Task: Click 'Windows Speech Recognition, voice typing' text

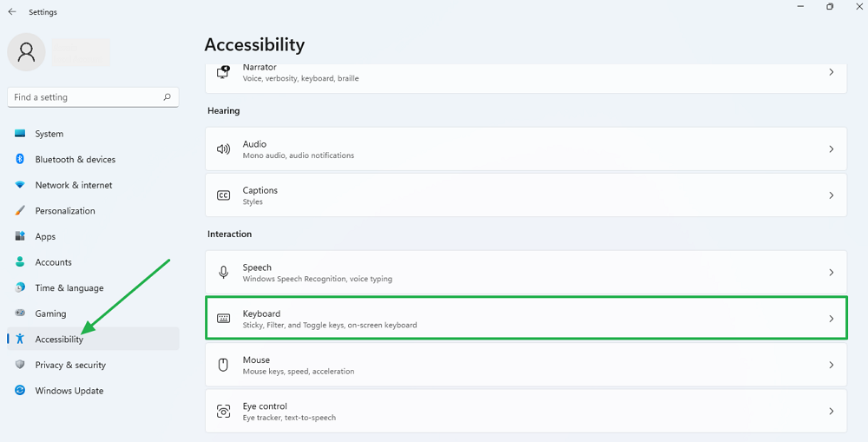Action: tap(317, 279)
